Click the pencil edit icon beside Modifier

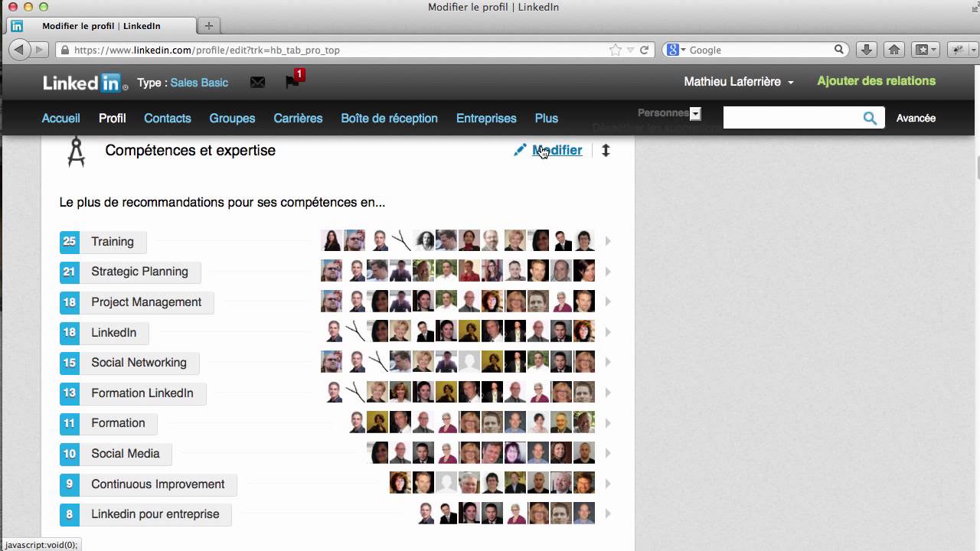pyautogui.click(x=521, y=150)
